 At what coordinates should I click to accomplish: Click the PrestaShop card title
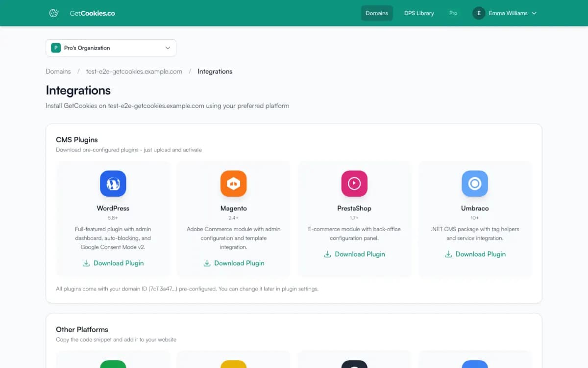[354, 208]
